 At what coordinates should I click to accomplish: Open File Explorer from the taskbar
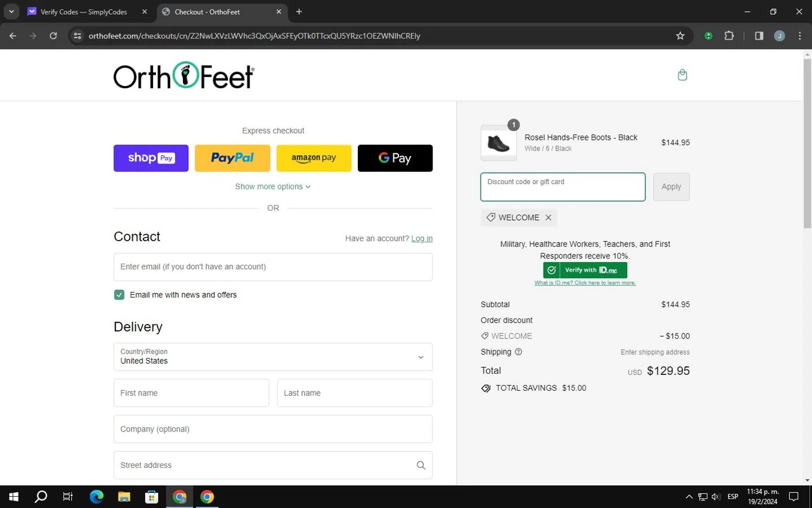pos(124,497)
